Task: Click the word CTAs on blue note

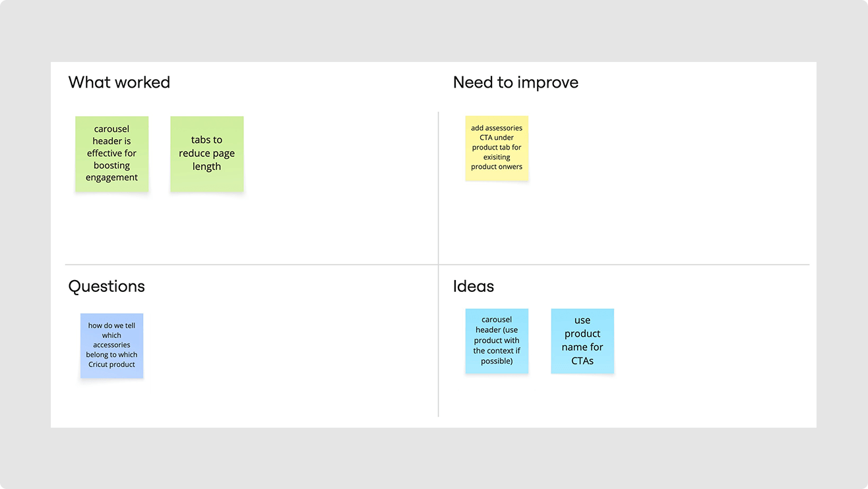Action: (x=582, y=360)
